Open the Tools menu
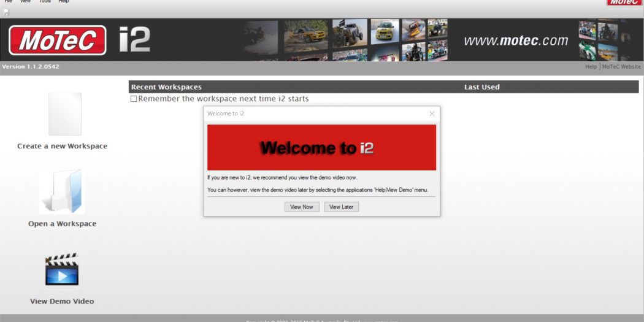This screenshot has width=644, height=322. 45,1
